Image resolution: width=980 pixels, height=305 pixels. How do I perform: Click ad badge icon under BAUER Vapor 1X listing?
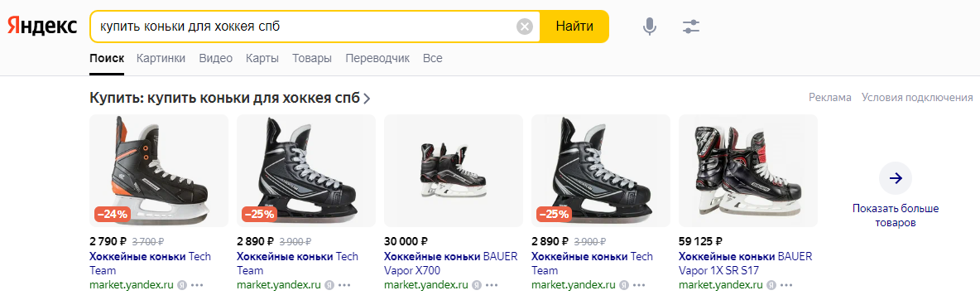click(771, 285)
